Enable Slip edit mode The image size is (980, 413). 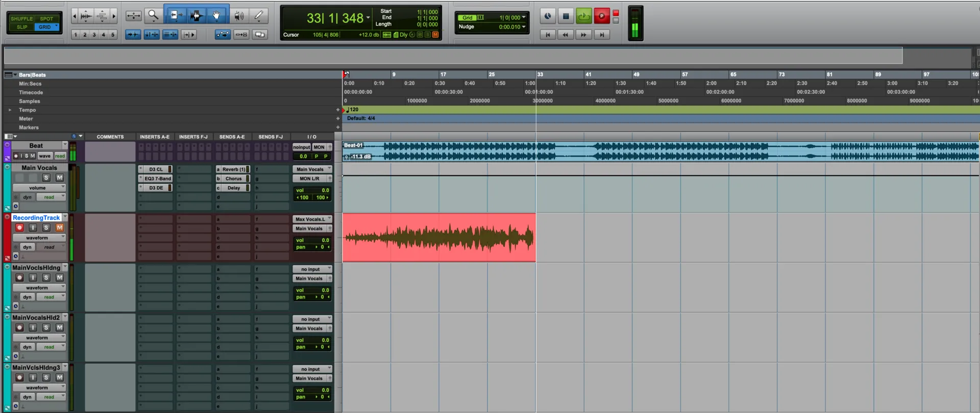pyautogui.click(x=22, y=27)
